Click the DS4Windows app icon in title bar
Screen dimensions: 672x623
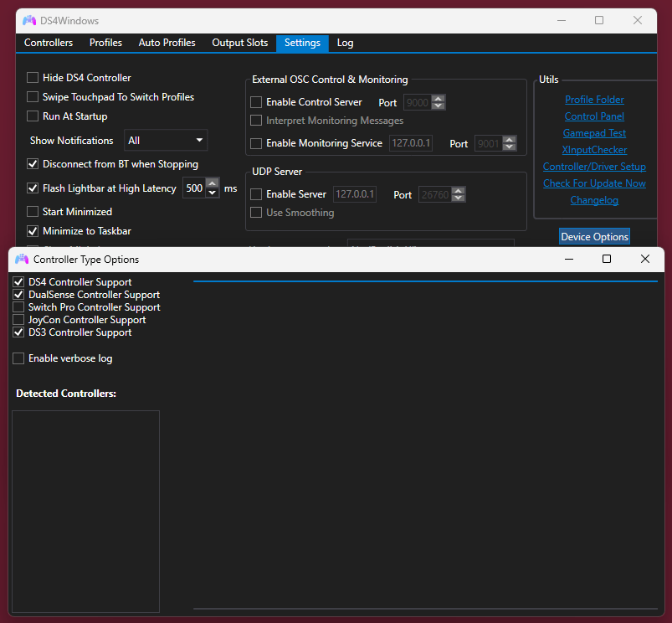pos(29,20)
